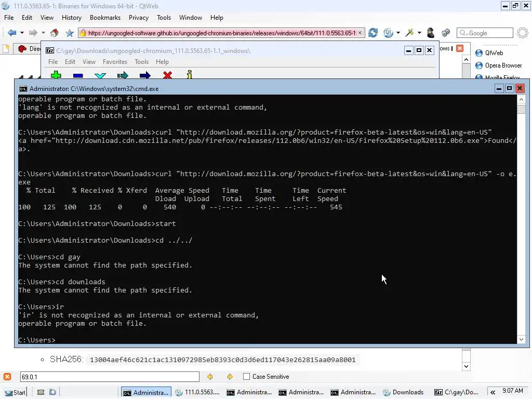Bookmark page with the star icon
532x399 pixels.
pyautogui.click(x=70, y=33)
